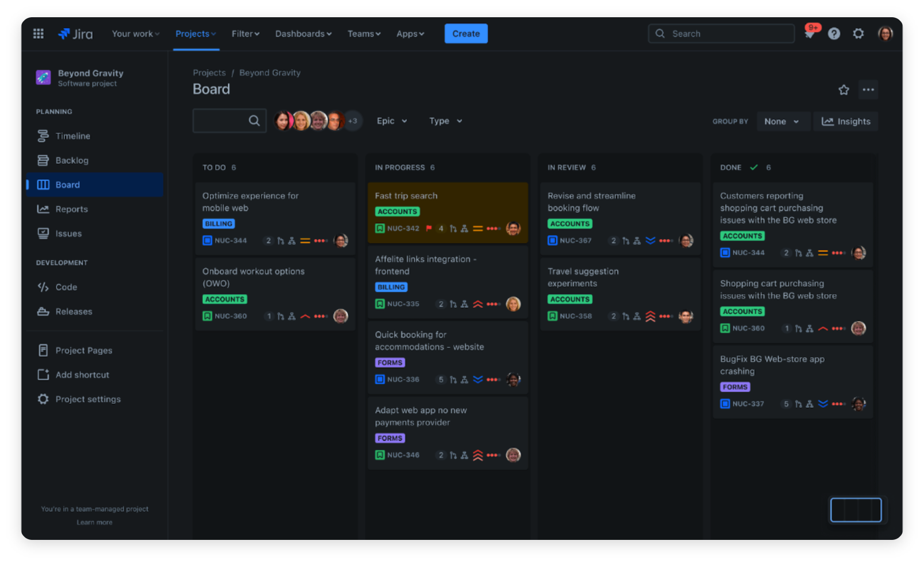Expand Dashboards menu
This screenshot has height=564, width=924.
[303, 34]
